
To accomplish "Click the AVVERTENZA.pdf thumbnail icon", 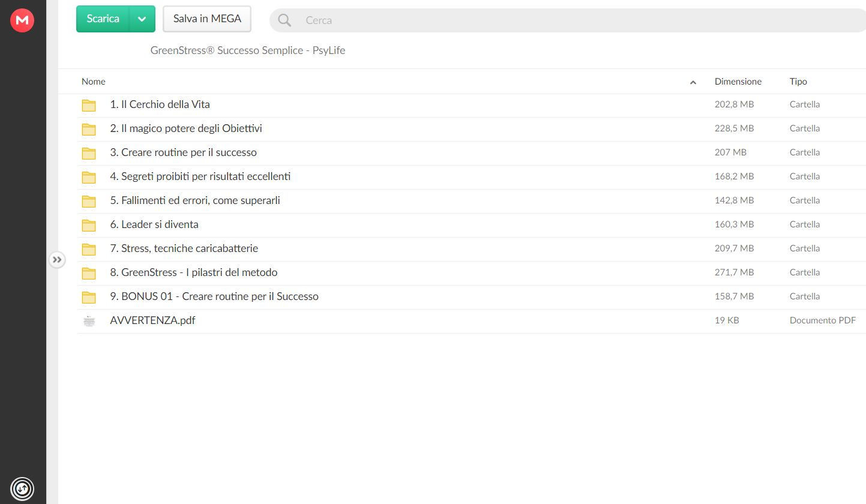I will pos(89,321).
